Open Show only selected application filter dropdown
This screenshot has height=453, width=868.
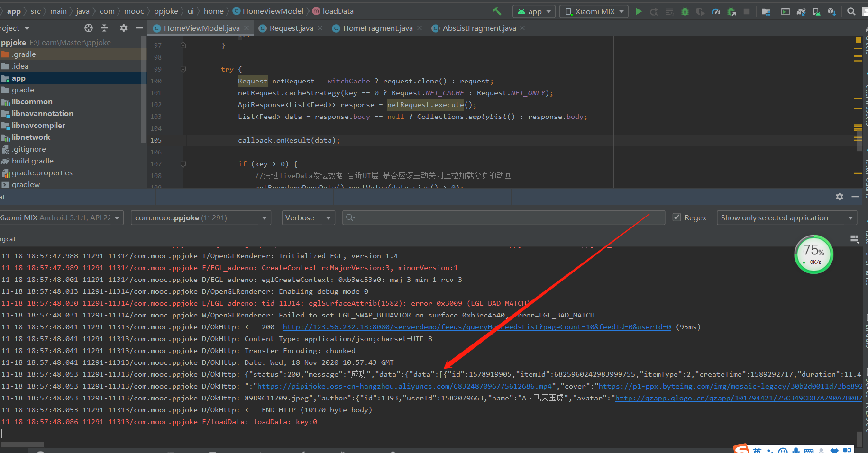click(x=787, y=218)
